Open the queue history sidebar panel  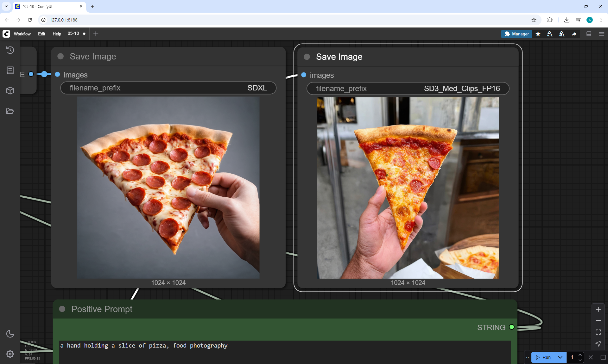point(10,50)
